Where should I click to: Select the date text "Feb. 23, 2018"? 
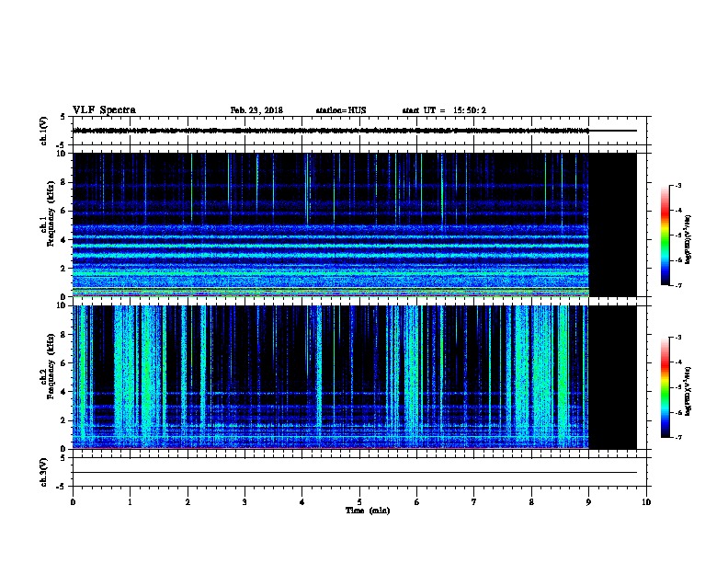tap(256, 110)
